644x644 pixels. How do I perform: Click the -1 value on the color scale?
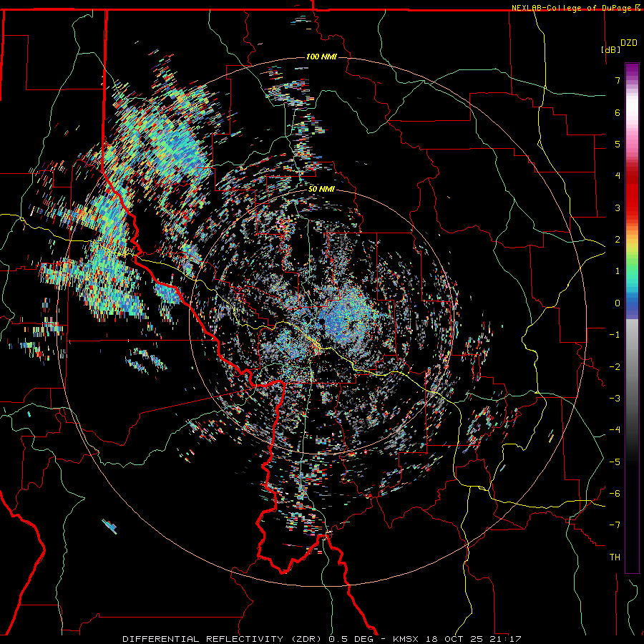coord(615,335)
